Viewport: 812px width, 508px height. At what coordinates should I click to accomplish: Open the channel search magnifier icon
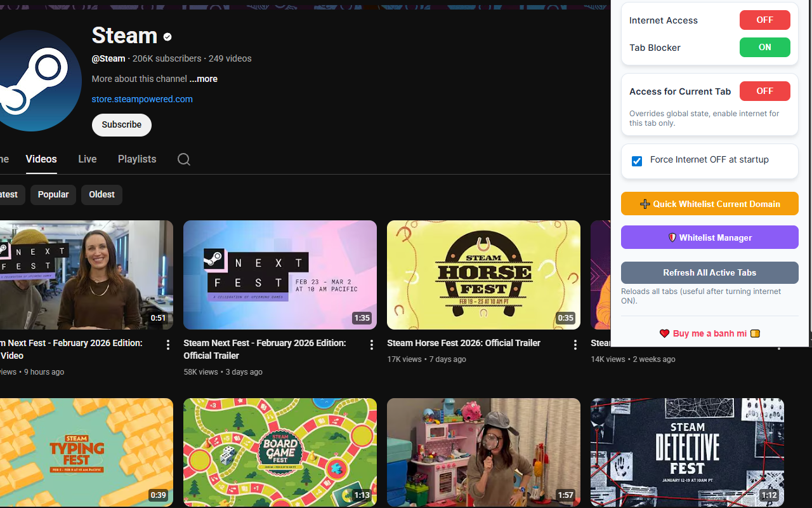[x=184, y=159]
